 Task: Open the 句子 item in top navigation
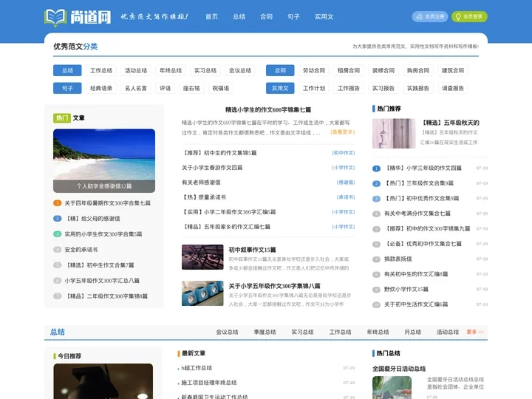coord(293,16)
